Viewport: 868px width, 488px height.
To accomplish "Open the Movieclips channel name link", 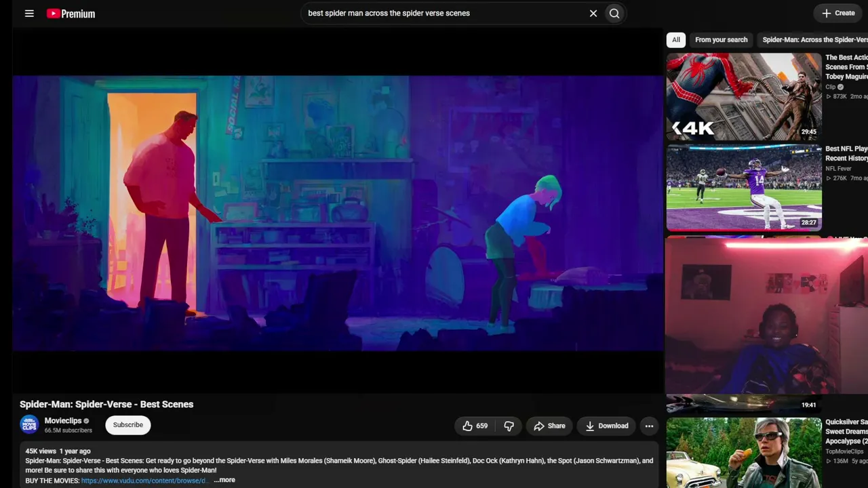I will 63,421.
